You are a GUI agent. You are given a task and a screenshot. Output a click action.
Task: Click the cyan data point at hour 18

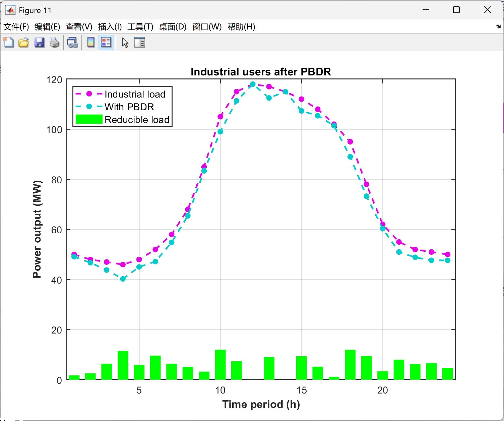[x=350, y=157]
